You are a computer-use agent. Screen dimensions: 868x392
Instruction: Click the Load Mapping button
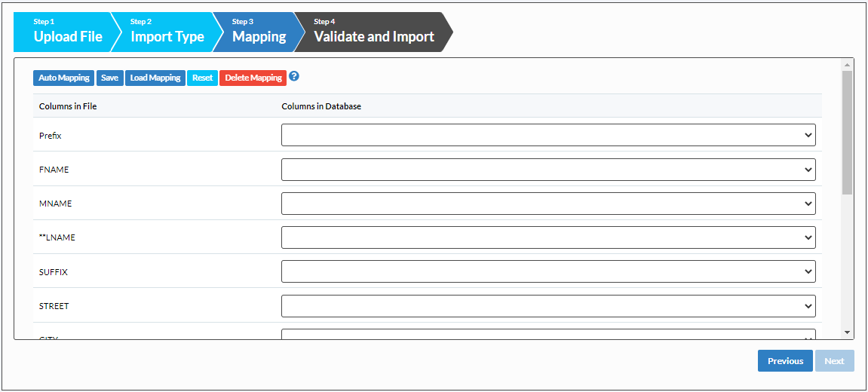(155, 78)
